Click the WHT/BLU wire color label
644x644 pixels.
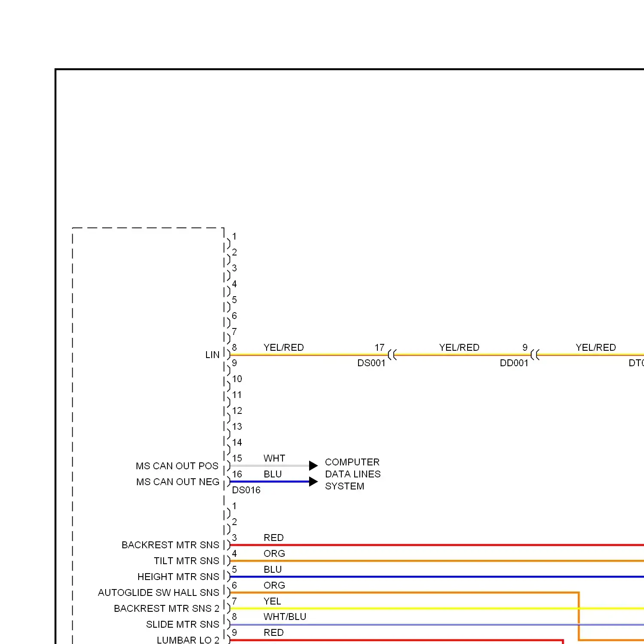285,617
